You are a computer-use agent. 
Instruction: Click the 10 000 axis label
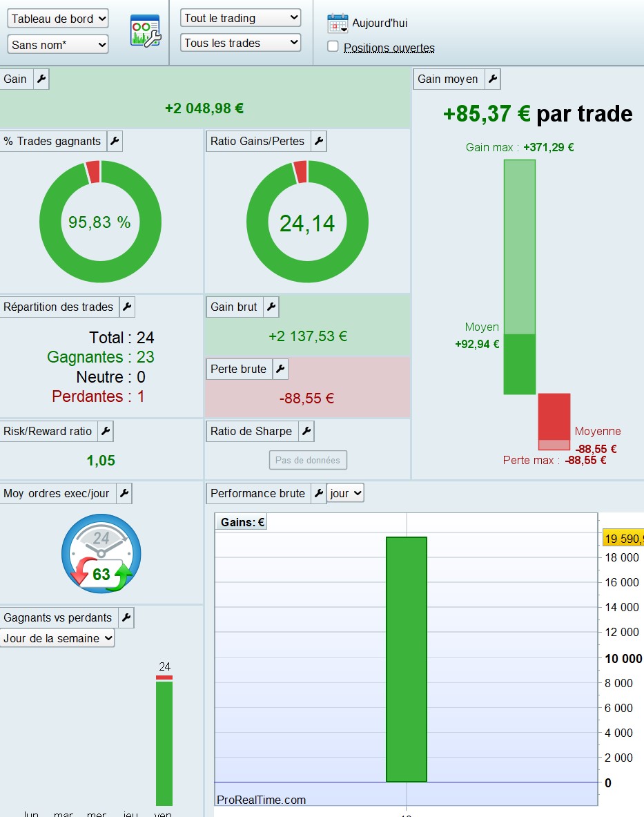tap(623, 659)
